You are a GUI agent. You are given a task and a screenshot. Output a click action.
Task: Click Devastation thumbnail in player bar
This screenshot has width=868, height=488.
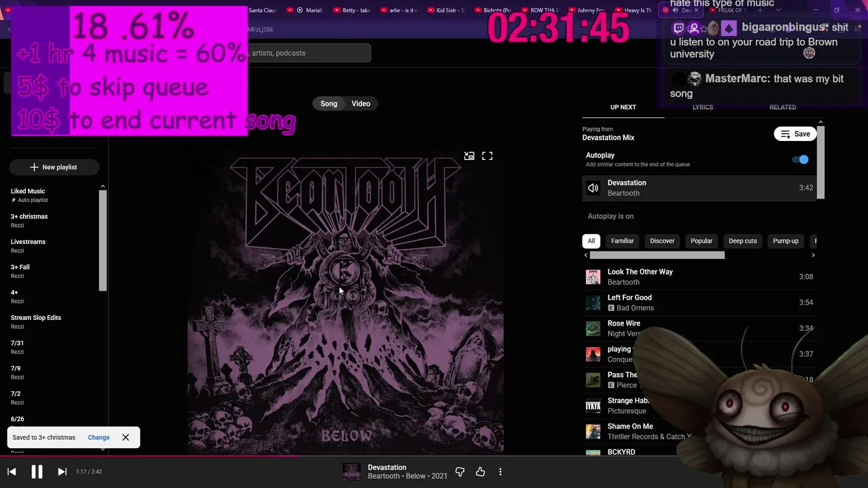[x=351, y=472]
